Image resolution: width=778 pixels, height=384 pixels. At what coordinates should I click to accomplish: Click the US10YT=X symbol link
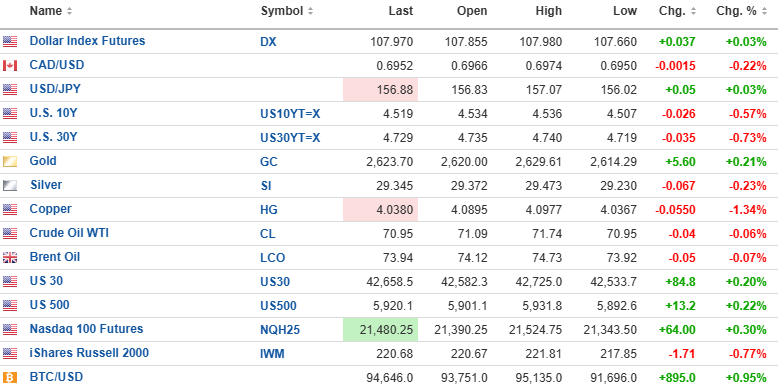290,114
